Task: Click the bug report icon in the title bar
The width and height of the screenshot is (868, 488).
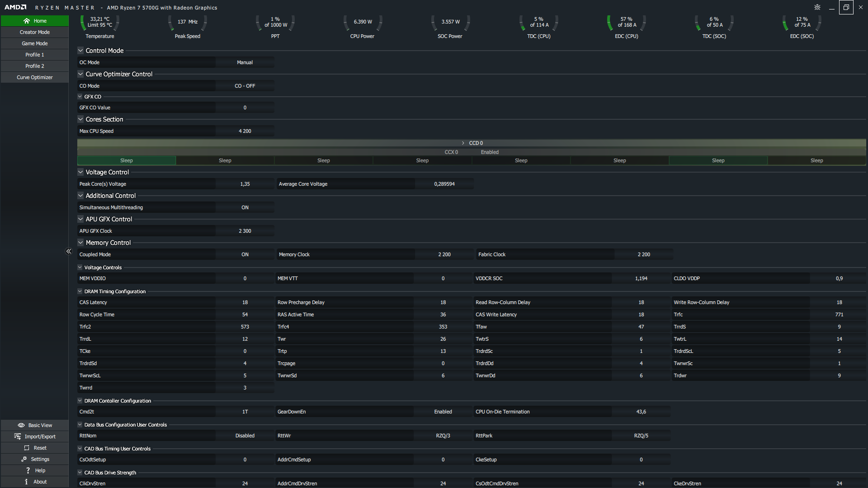Action: click(x=817, y=7)
